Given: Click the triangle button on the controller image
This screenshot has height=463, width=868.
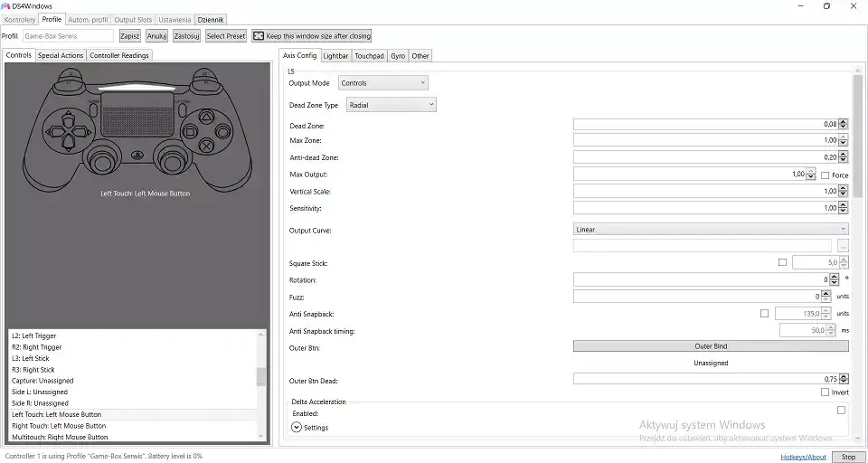Looking at the screenshot, I should (206, 117).
